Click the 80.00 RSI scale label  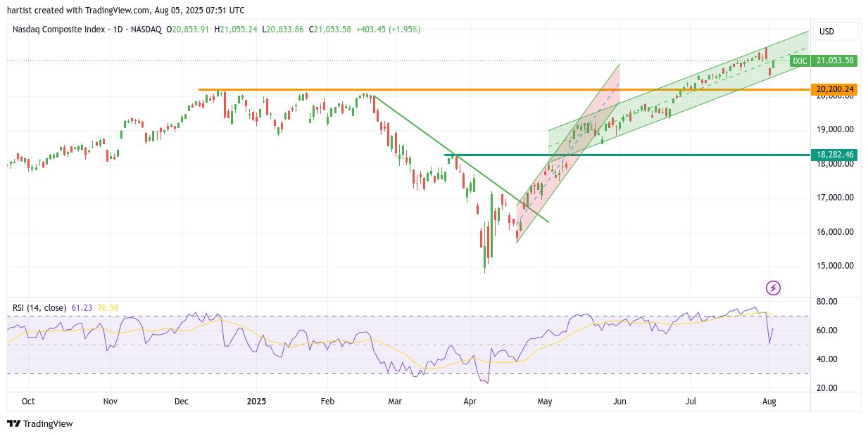[827, 302]
